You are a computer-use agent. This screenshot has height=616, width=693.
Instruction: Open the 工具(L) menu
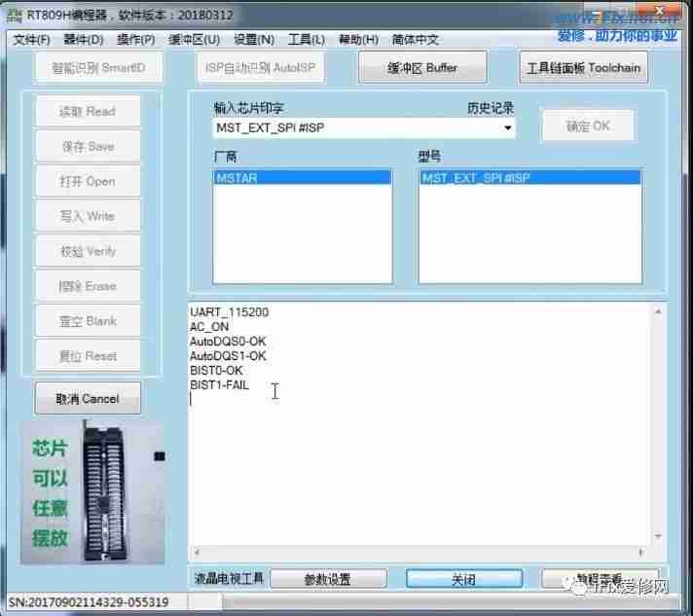click(307, 40)
